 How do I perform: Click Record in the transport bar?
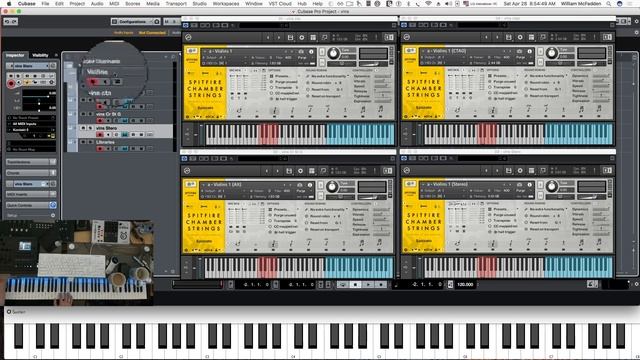point(381,284)
